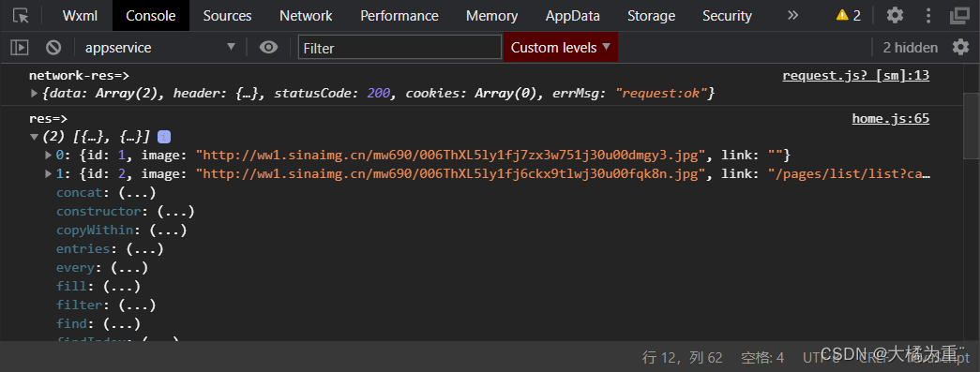Toggle the console sidebar icon
The image size is (980, 372).
(x=20, y=48)
